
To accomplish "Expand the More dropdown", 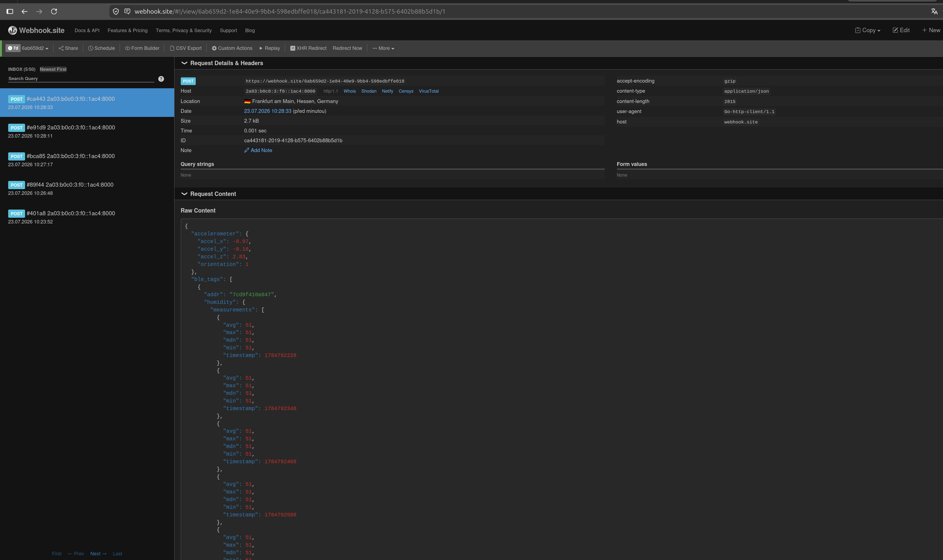I will [383, 48].
